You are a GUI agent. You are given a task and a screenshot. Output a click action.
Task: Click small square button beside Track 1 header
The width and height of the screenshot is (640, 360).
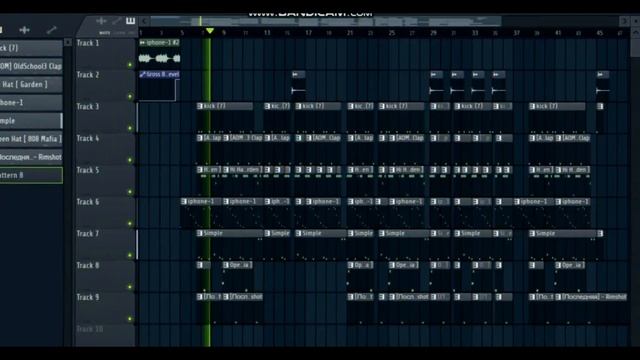pos(68,42)
